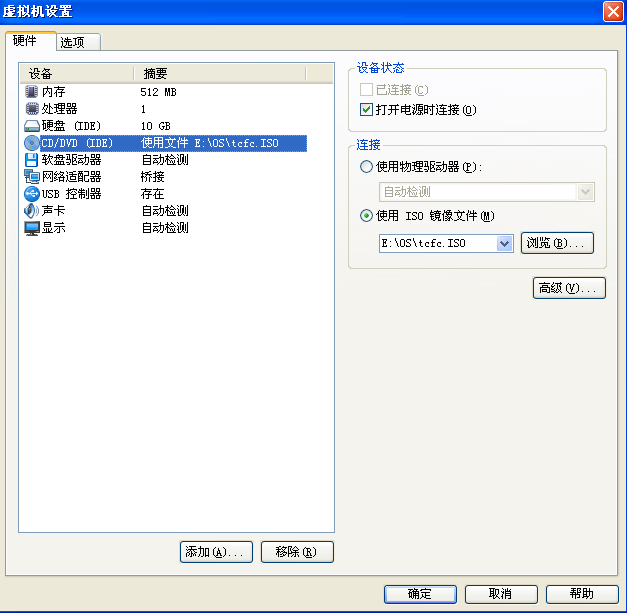The image size is (627, 613).
Task: Click 使用文件 E:\OS\tcfc.ISO summary text
Action: [210, 143]
